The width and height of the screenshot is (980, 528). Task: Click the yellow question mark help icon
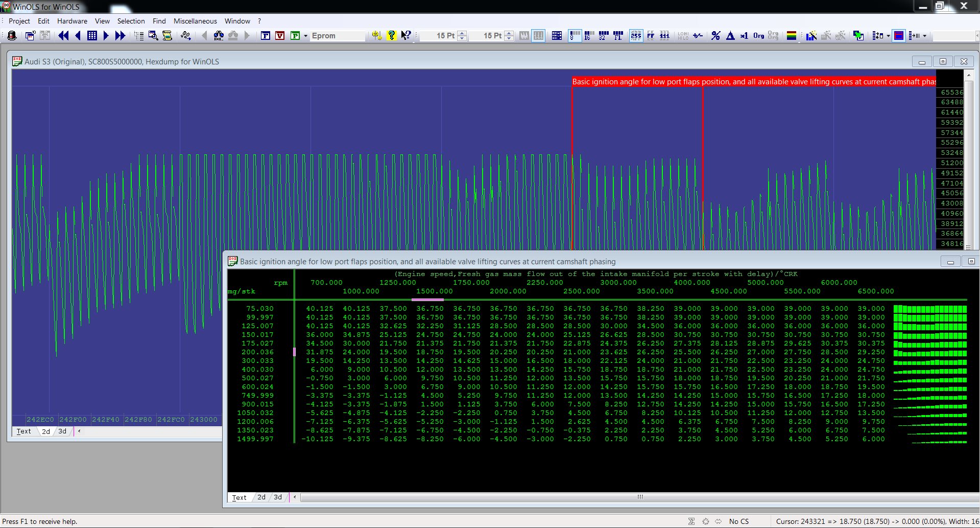(x=391, y=35)
